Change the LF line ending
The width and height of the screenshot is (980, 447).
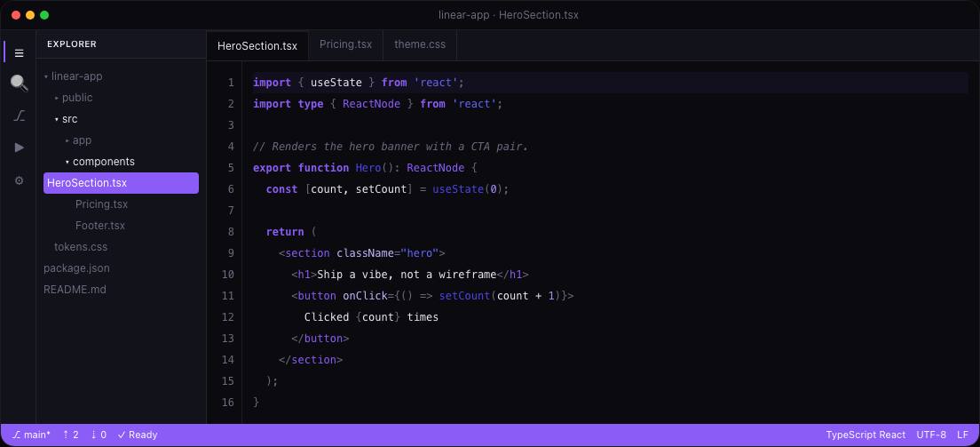pyautogui.click(x=962, y=435)
